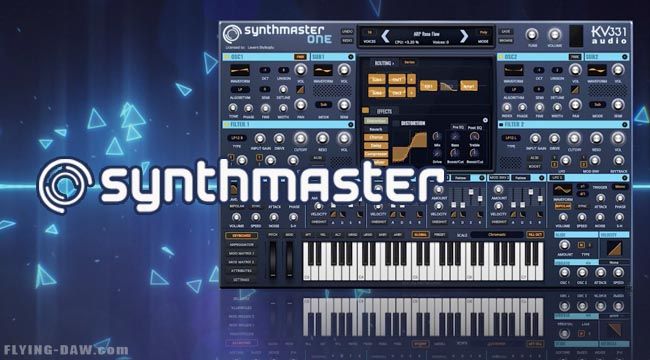
Task: Open the Scale Chromatic dropdown
Action: pyautogui.click(x=497, y=235)
